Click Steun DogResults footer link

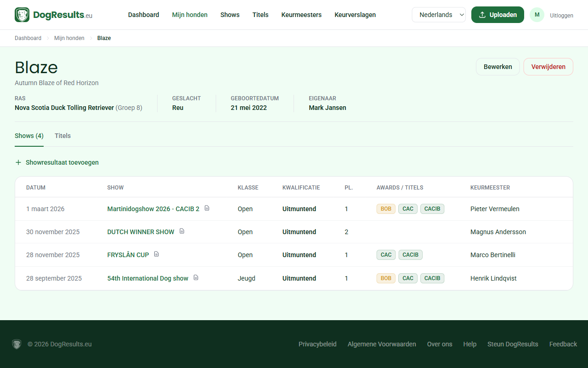tap(513, 344)
